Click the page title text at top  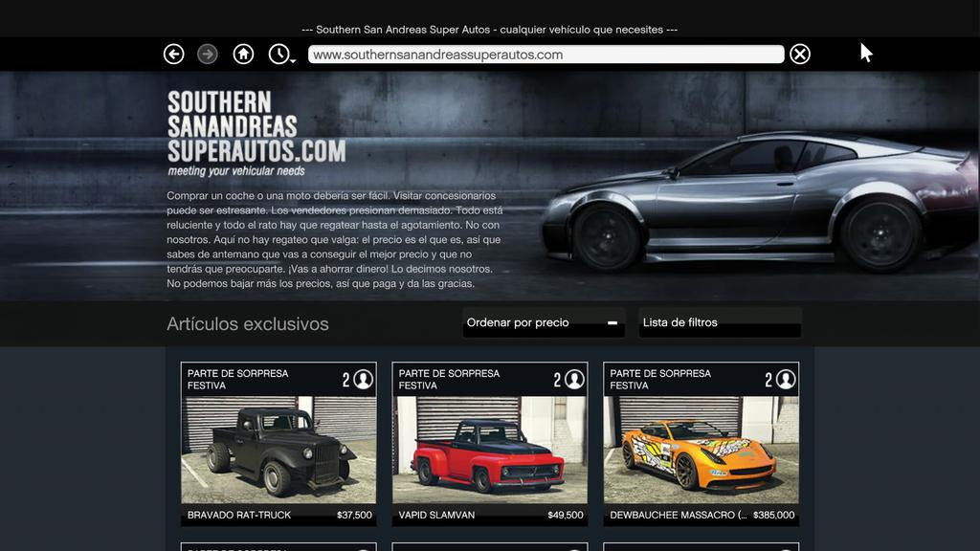coord(489,30)
